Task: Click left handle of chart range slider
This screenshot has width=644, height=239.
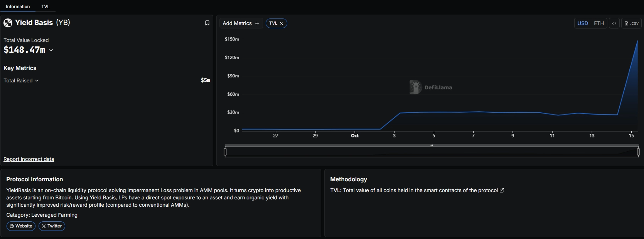Action: pyautogui.click(x=225, y=152)
